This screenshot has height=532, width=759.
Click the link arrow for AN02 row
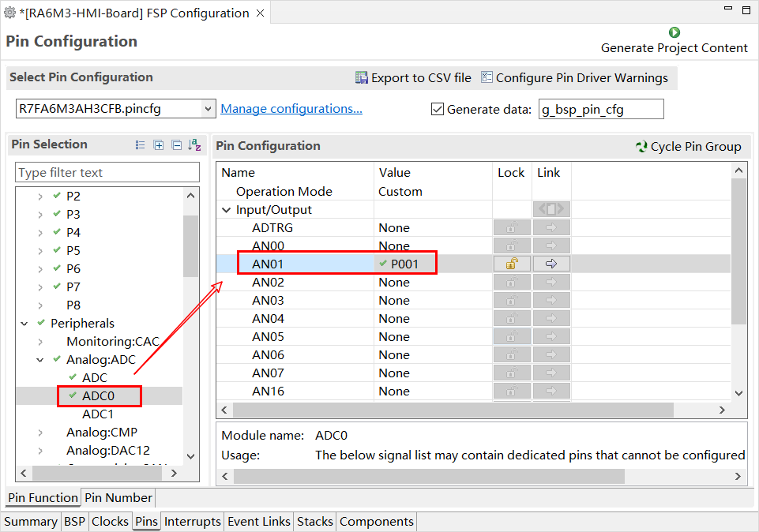(x=551, y=282)
